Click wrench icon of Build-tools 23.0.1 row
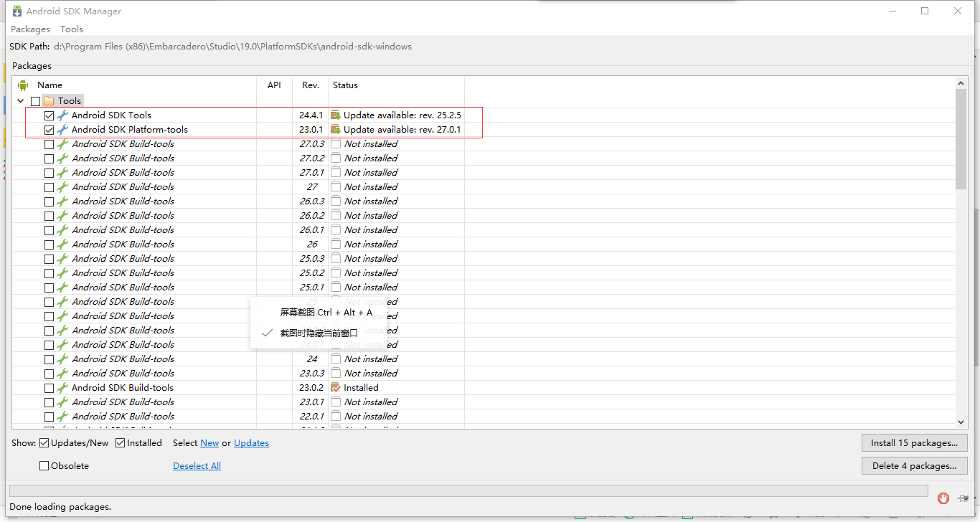Screen dimensions: 980x522 coord(62,402)
